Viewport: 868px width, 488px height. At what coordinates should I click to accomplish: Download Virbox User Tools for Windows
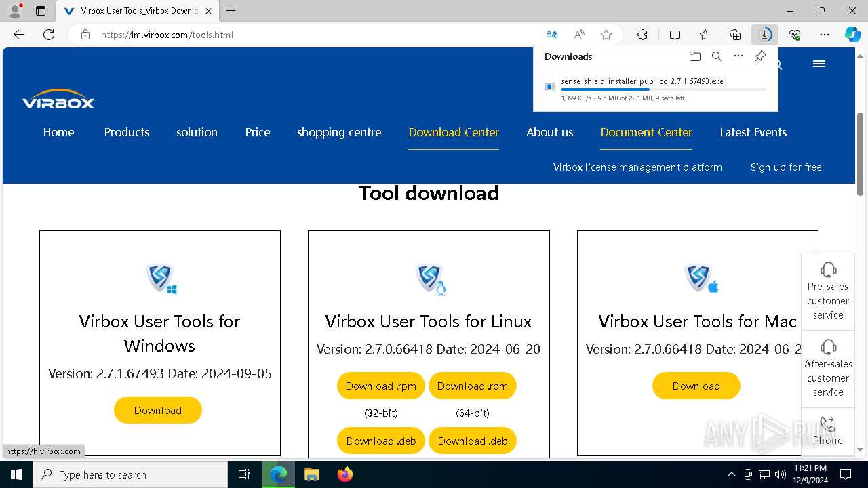(158, 410)
